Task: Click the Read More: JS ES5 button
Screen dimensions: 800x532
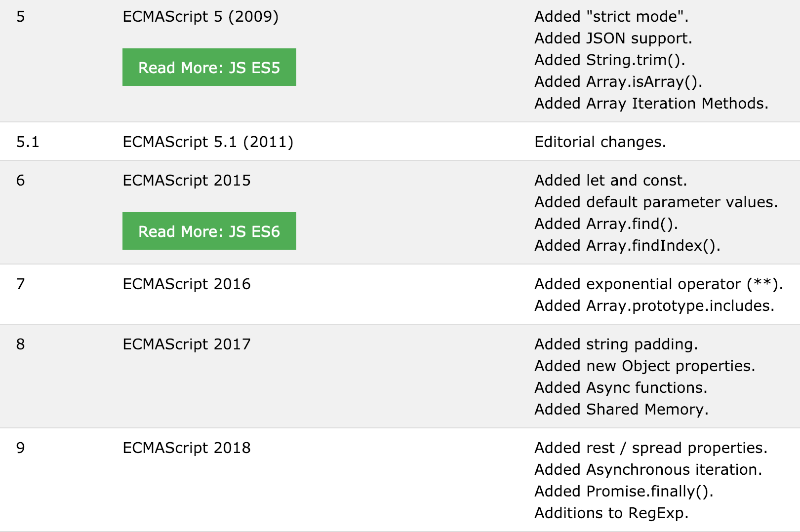Action: (x=209, y=67)
